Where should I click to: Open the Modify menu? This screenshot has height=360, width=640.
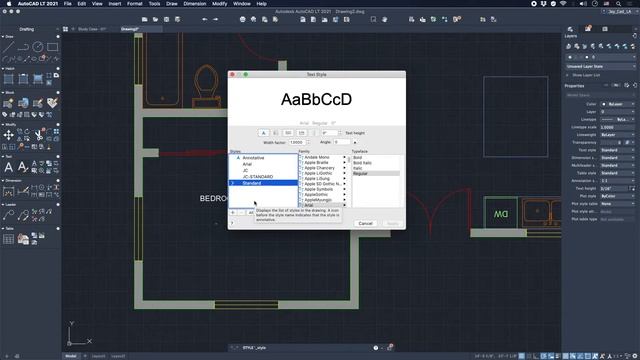[220, 4]
